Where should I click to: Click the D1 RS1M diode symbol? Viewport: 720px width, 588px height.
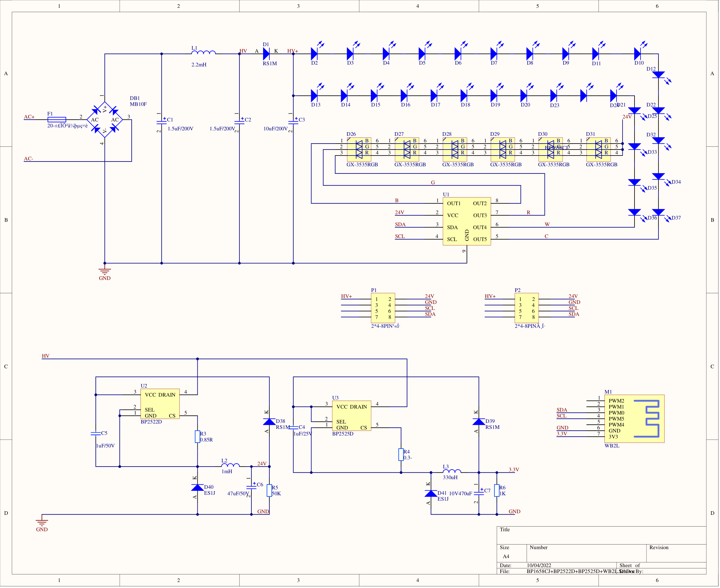click(x=266, y=54)
